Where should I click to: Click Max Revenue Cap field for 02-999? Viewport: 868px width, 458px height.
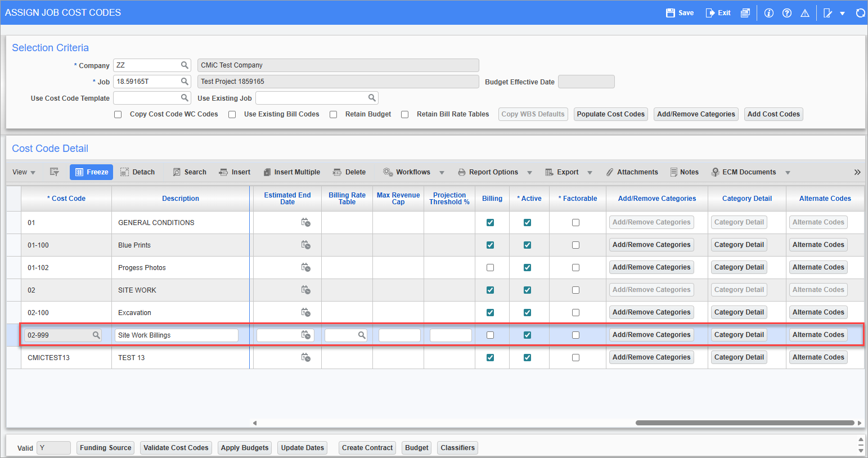399,335
